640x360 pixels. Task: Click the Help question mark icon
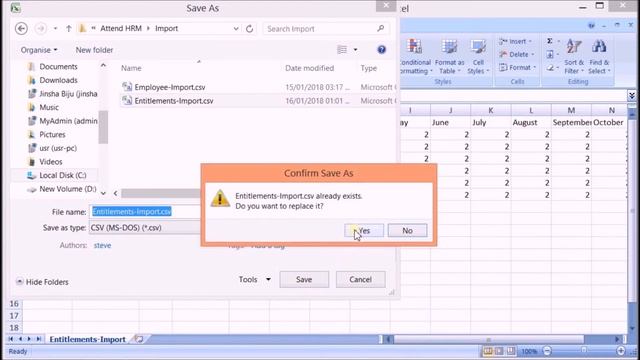click(x=382, y=49)
